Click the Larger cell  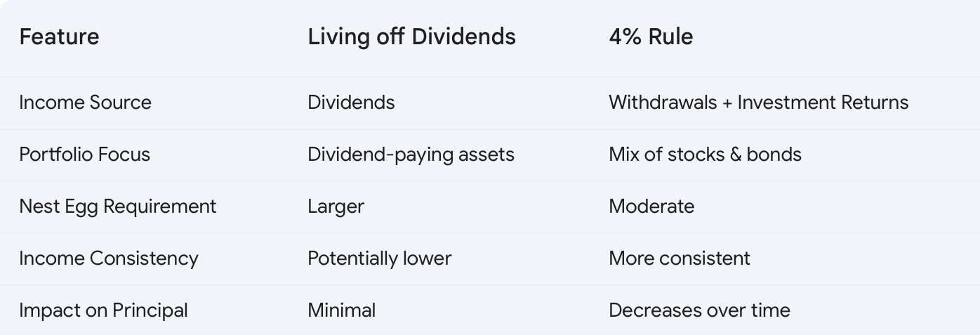pyautogui.click(x=336, y=206)
